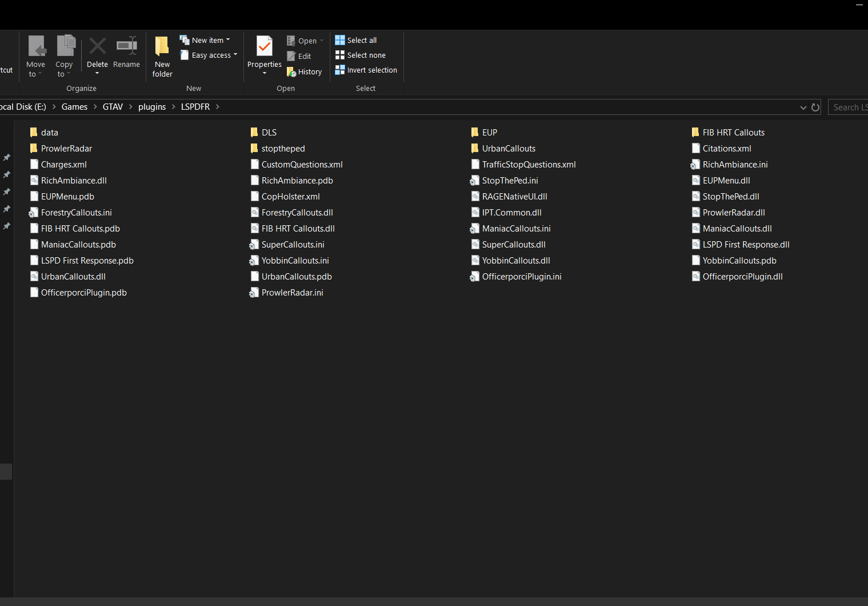Select the data folder icon
The height and width of the screenshot is (606, 868).
click(34, 132)
